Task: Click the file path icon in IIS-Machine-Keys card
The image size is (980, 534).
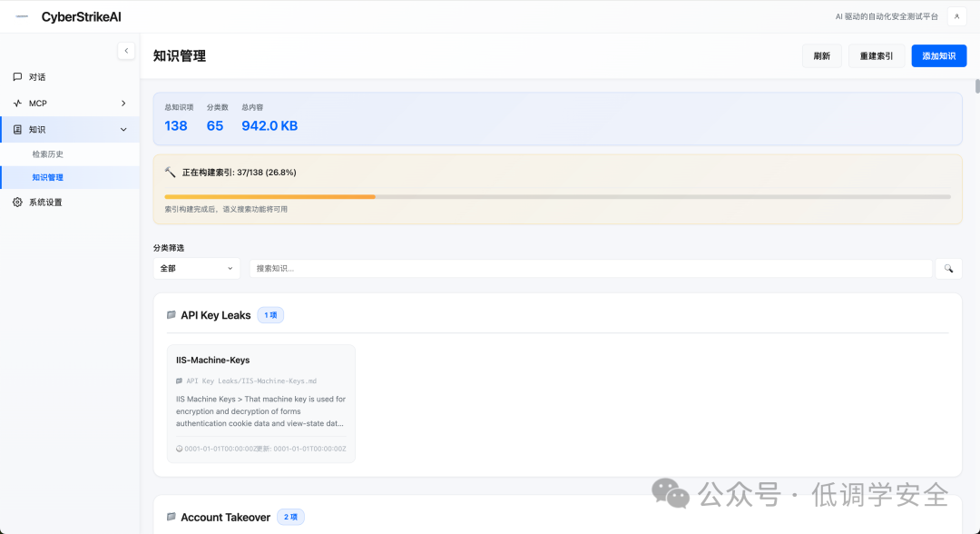Action: tap(180, 381)
